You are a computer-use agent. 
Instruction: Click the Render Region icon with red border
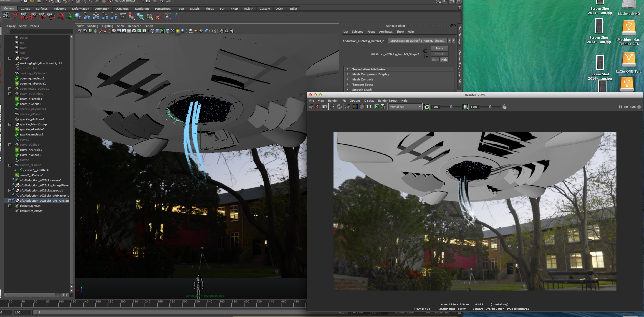coord(317,107)
